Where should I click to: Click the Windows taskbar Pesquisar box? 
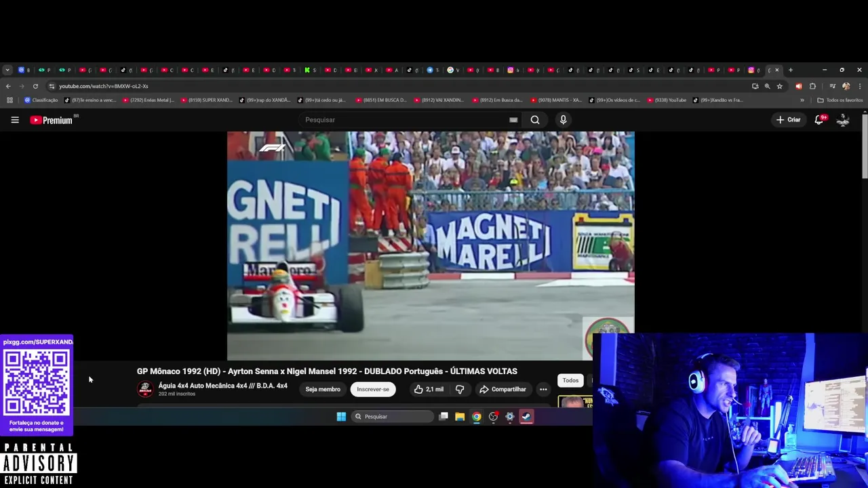tap(393, 417)
